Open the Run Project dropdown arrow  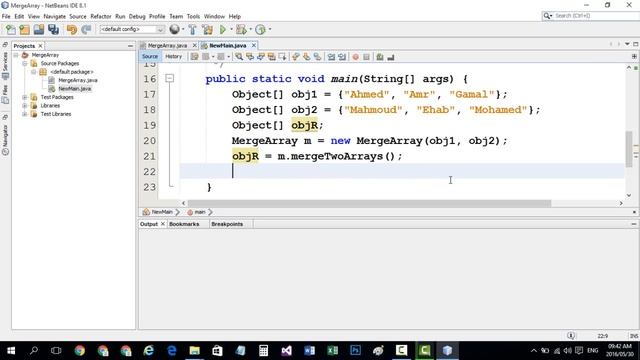pos(231,29)
